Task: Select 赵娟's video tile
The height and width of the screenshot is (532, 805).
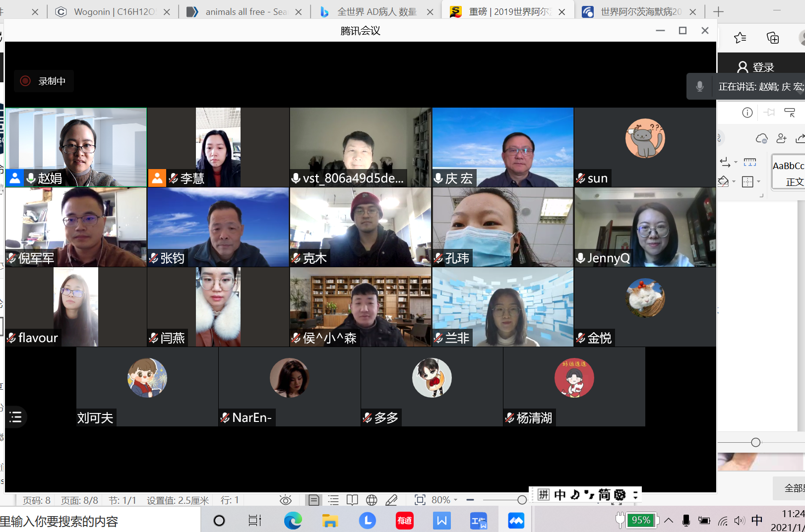Action: pos(76,147)
